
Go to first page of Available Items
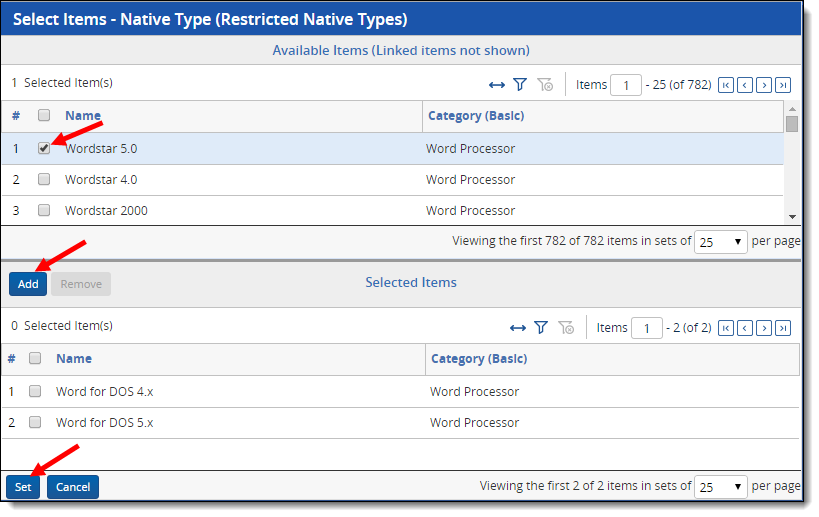[x=726, y=85]
